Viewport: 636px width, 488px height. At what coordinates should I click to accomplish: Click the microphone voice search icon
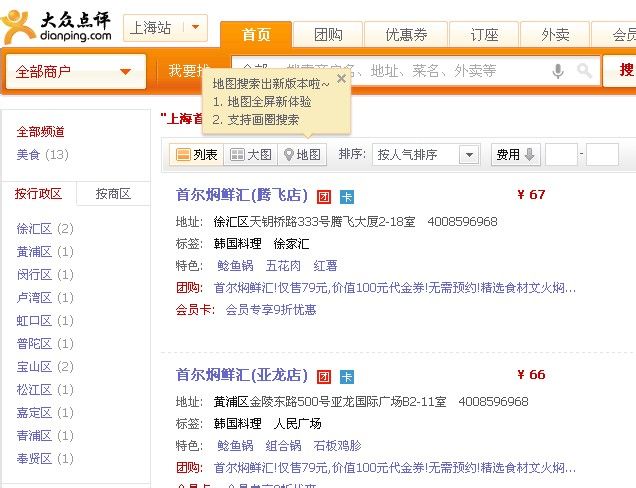coord(558,71)
